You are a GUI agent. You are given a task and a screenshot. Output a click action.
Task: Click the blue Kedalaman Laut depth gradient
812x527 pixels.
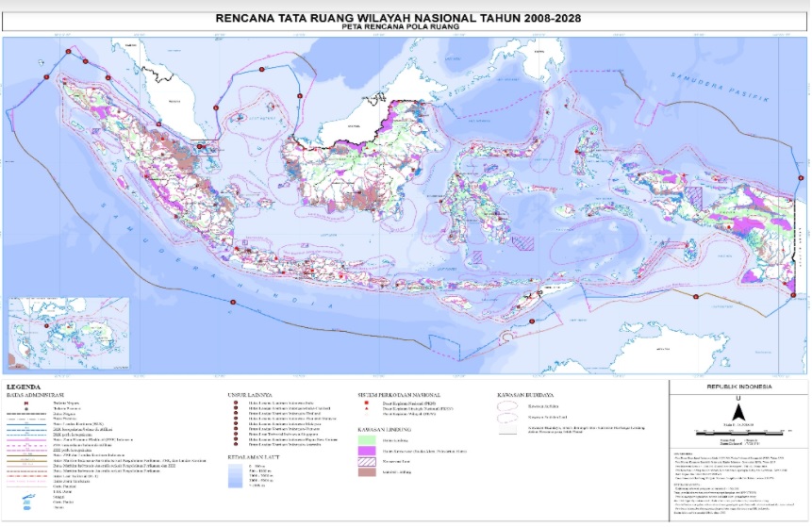pyautogui.click(x=233, y=477)
